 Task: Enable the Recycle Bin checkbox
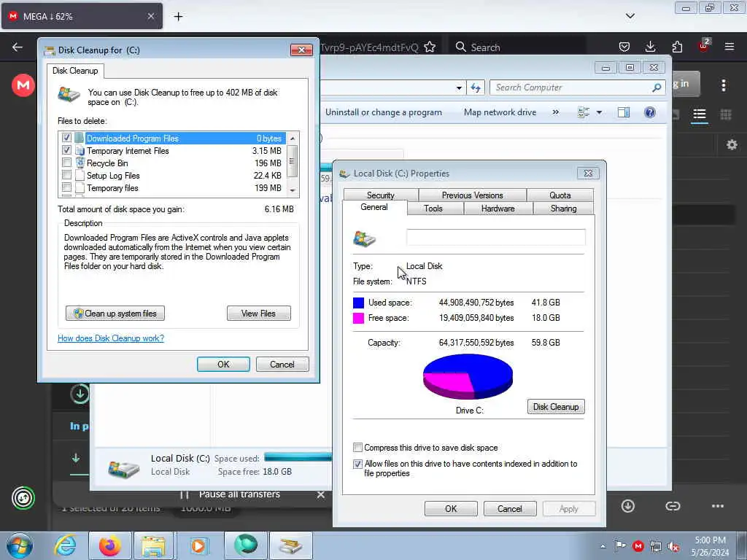(66, 163)
